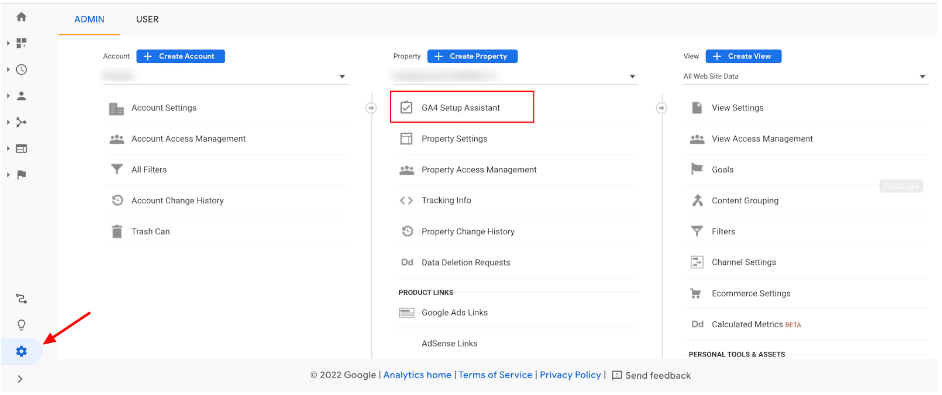The height and width of the screenshot is (395, 942).
Task: Click the Goals flag icon
Action: click(697, 170)
